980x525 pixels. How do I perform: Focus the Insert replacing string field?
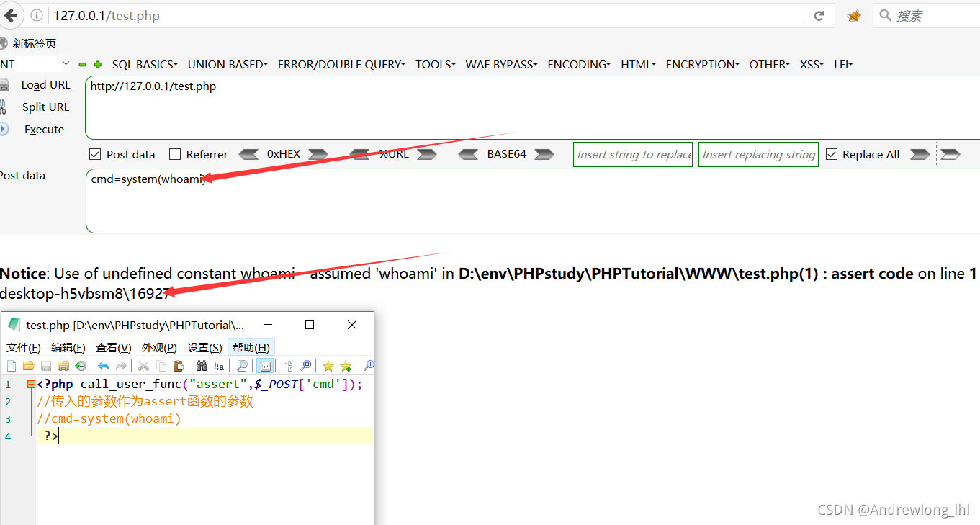point(758,154)
